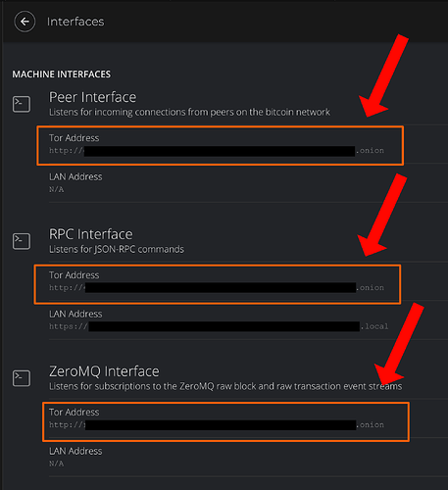Click the RPC Interface terminal icon
The height and width of the screenshot is (490, 448).
point(22,241)
